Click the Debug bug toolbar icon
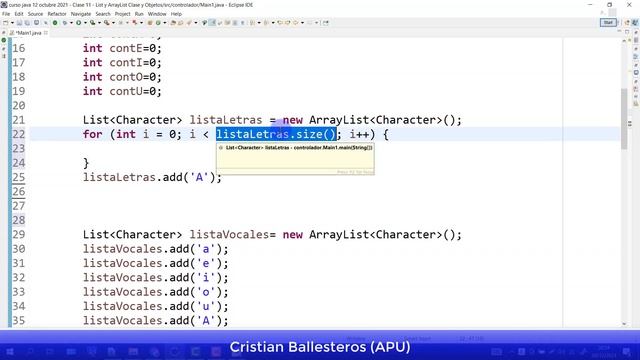 (x=65, y=23)
